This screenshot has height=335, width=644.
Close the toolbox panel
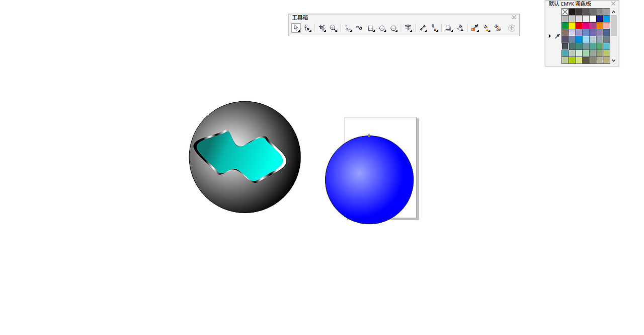tap(514, 17)
